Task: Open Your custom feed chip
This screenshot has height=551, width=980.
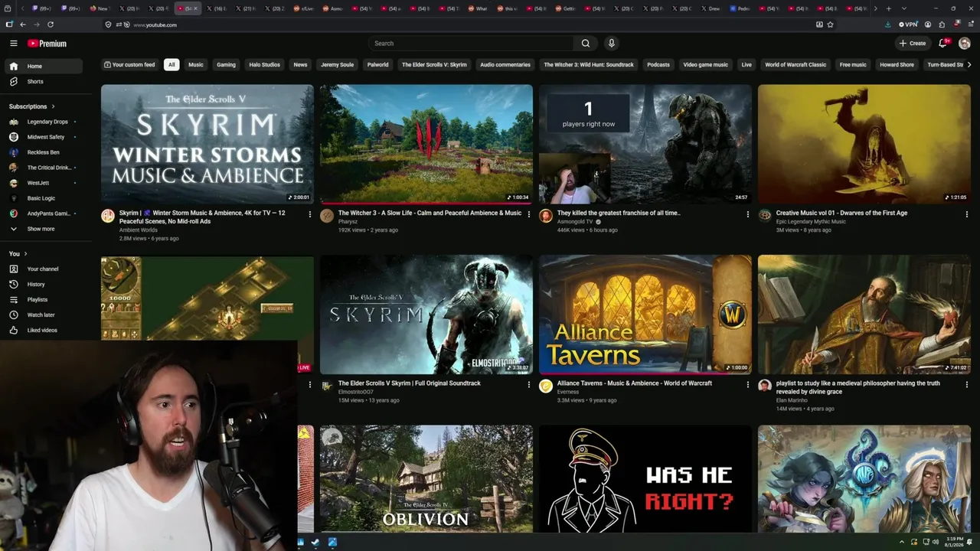Action: pos(129,65)
